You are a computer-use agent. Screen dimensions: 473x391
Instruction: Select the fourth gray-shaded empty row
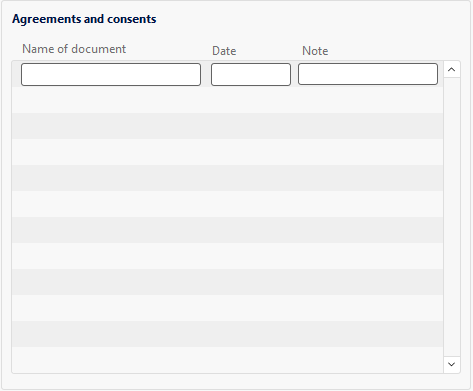click(x=227, y=282)
